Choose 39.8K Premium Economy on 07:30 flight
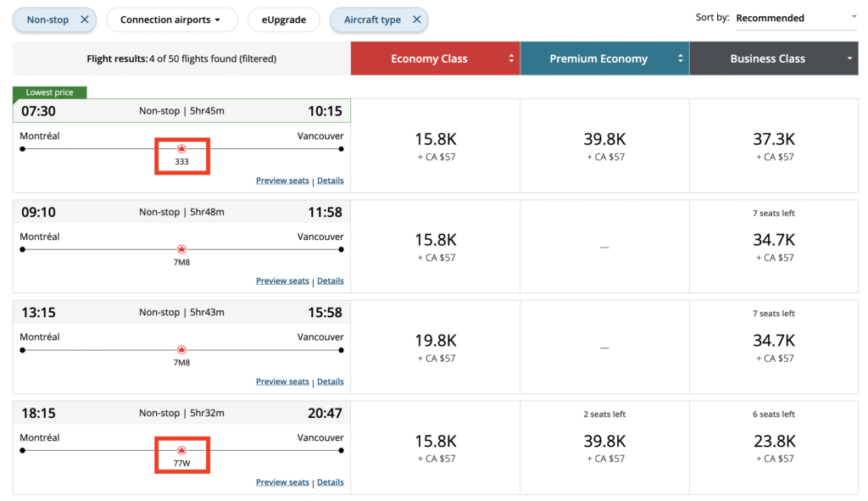 pyautogui.click(x=604, y=140)
